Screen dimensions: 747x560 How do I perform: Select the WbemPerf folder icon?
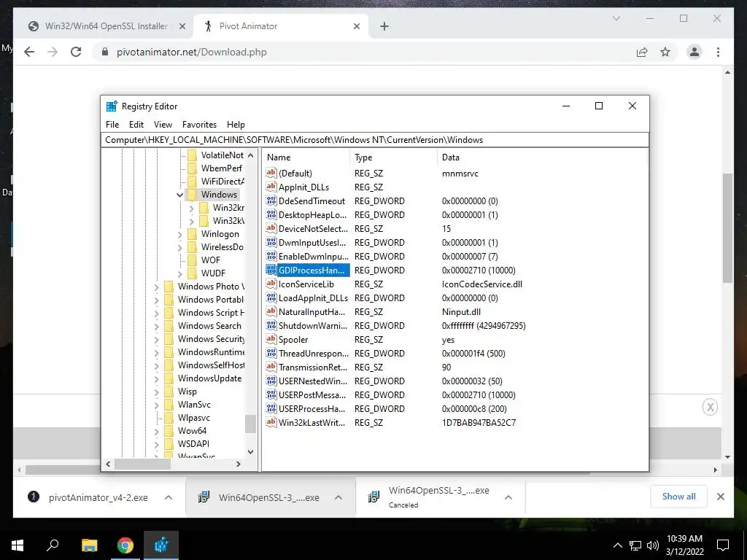pyautogui.click(x=192, y=168)
